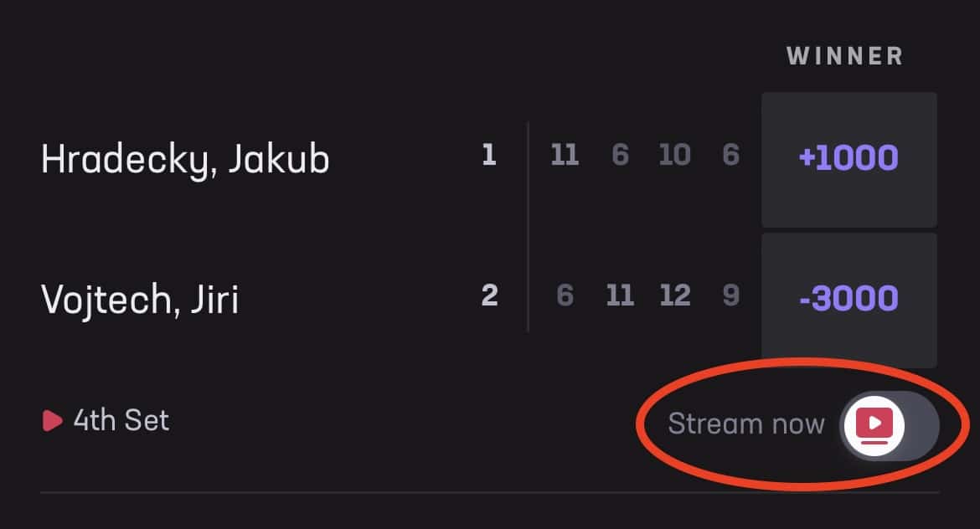Toggle the stream switch next to Stream now

888,424
